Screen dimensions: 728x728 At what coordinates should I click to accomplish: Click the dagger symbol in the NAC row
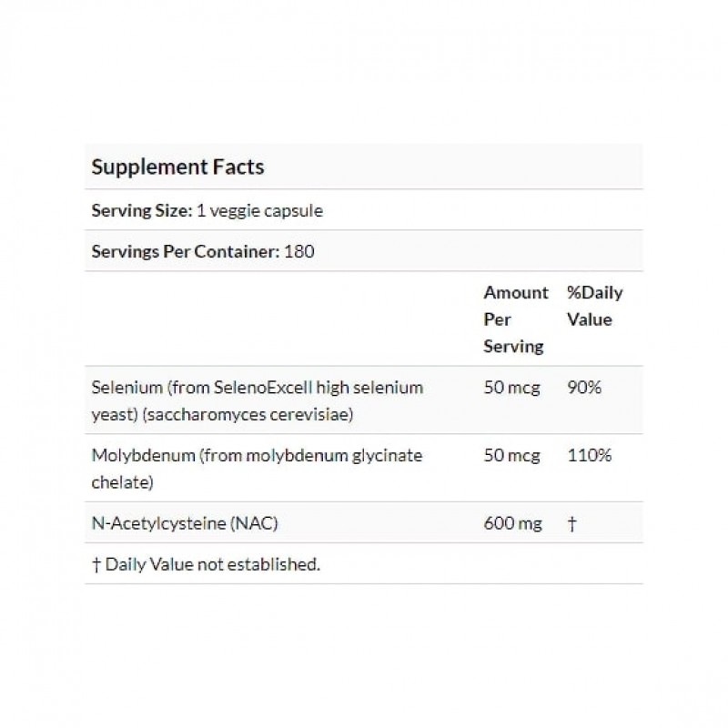pyautogui.click(x=571, y=523)
